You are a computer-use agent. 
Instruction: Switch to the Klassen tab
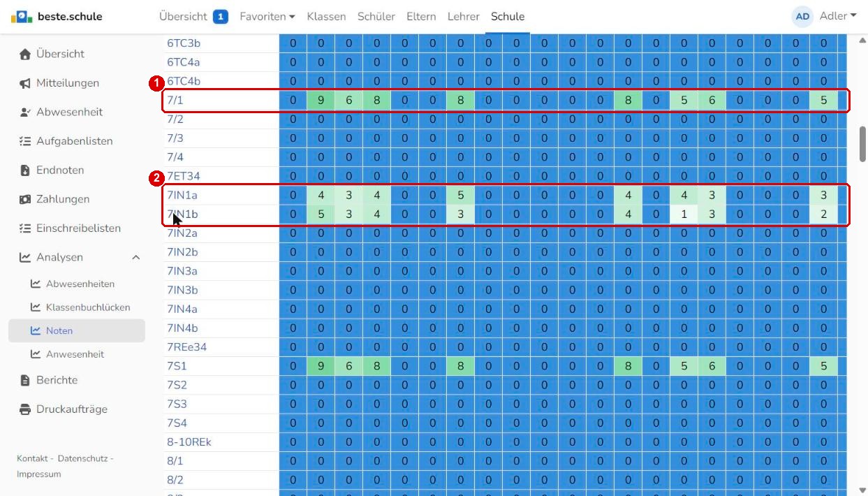pyautogui.click(x=326, y=17)
